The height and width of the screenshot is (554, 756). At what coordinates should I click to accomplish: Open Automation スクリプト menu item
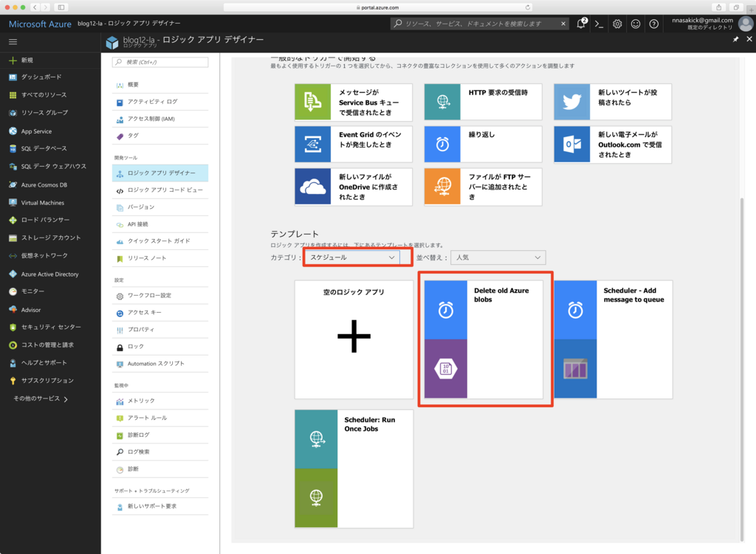[160, 364]
